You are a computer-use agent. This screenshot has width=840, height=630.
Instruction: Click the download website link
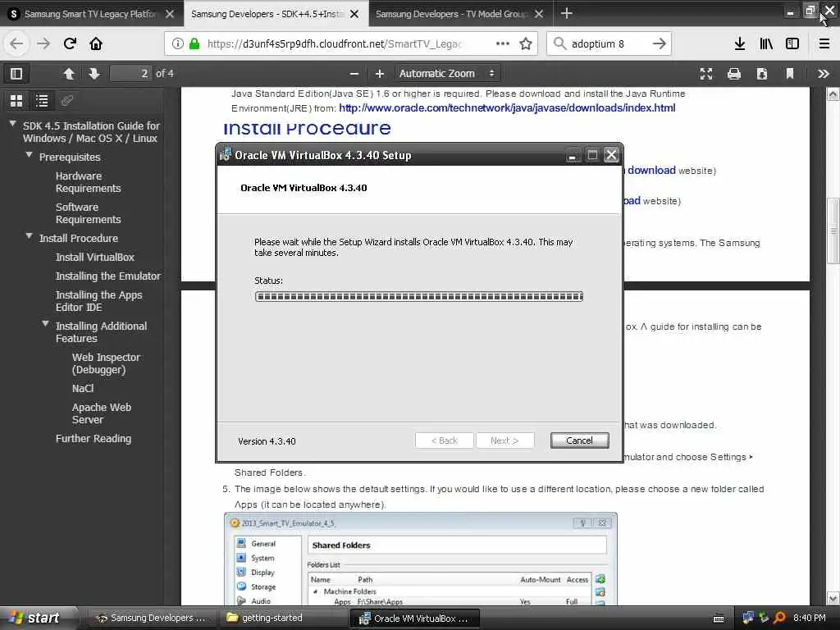click(651, 171)
